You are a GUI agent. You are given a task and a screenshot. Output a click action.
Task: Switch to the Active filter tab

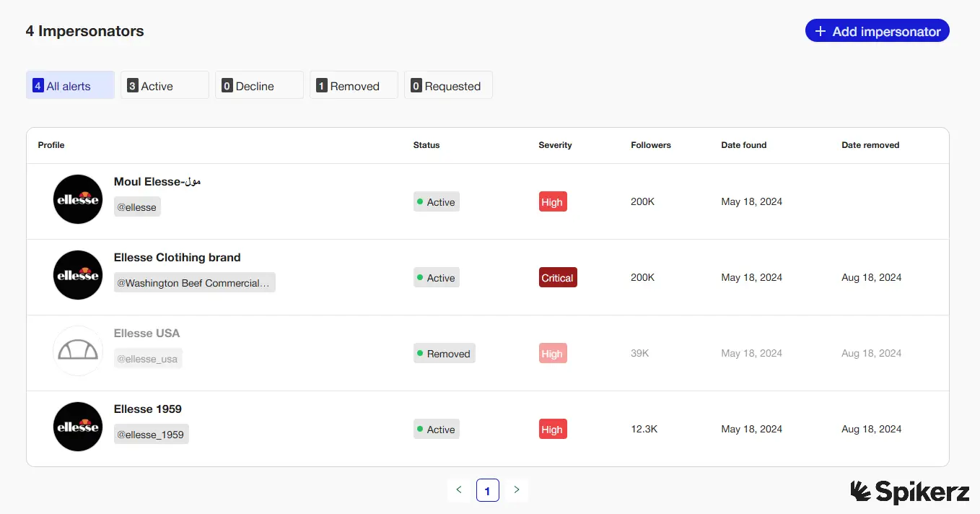click(x=165, y=85)
